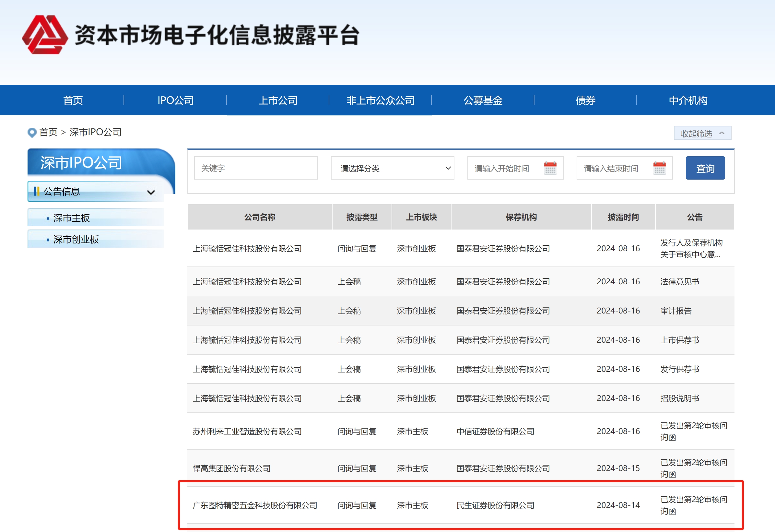Open the IPO公司 navigation menu
Viewport: 775px width, 532px height.
pos(175,100)
